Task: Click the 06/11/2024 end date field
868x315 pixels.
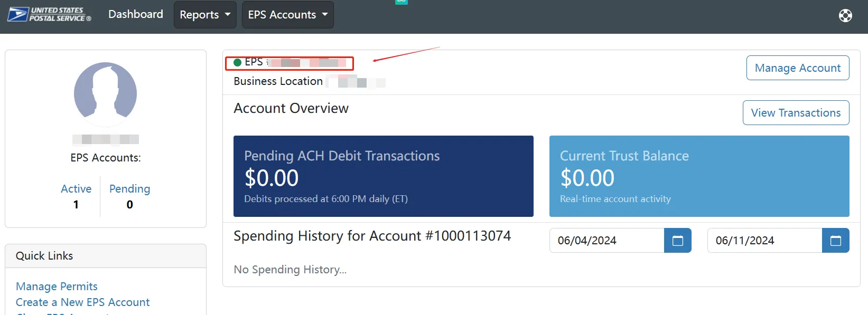Action: pos(764,241)
